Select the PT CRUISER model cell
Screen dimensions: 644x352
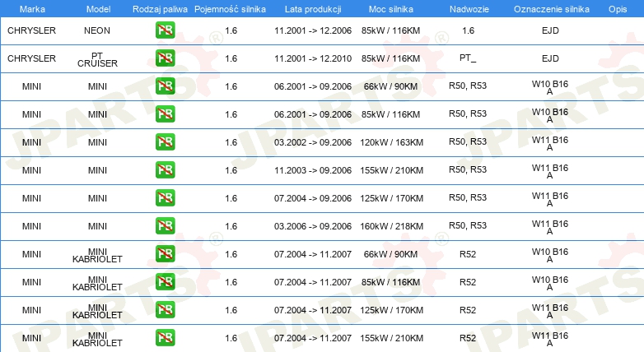pos(97,59)
